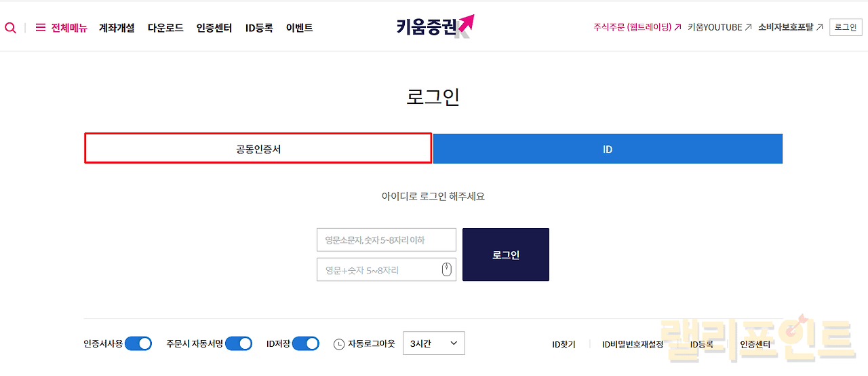Open the 3시간 auto-logout dropdown

click(434, 343)
